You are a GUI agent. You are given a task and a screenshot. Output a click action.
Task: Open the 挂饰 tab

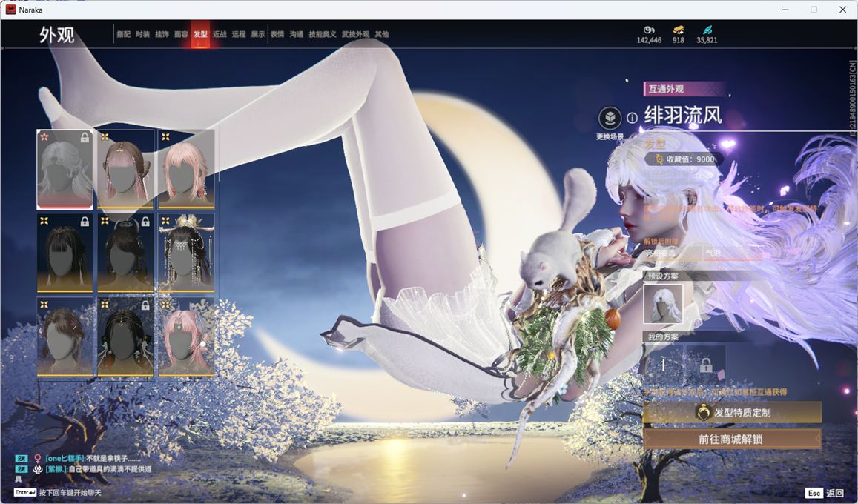click(x=162, y=34)
